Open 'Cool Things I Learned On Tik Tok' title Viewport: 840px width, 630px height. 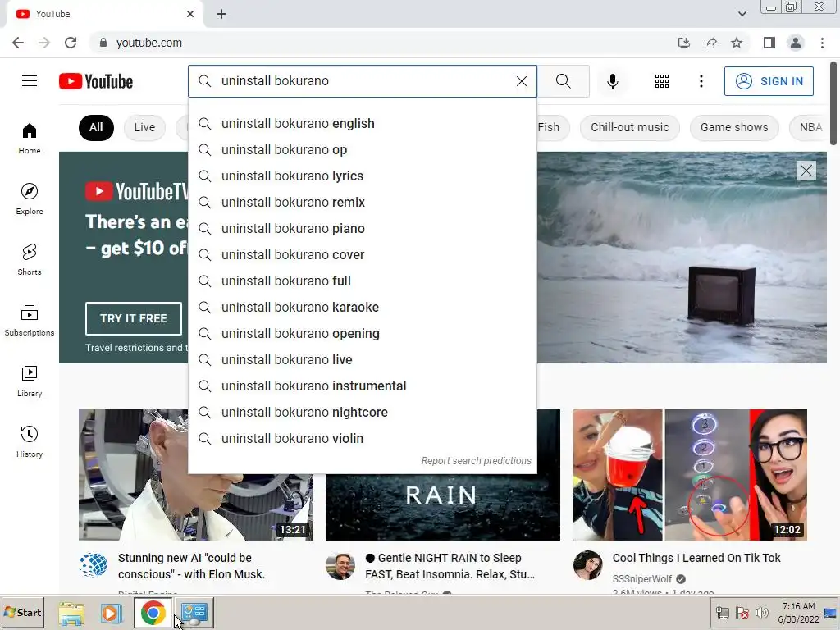point(696,558)
